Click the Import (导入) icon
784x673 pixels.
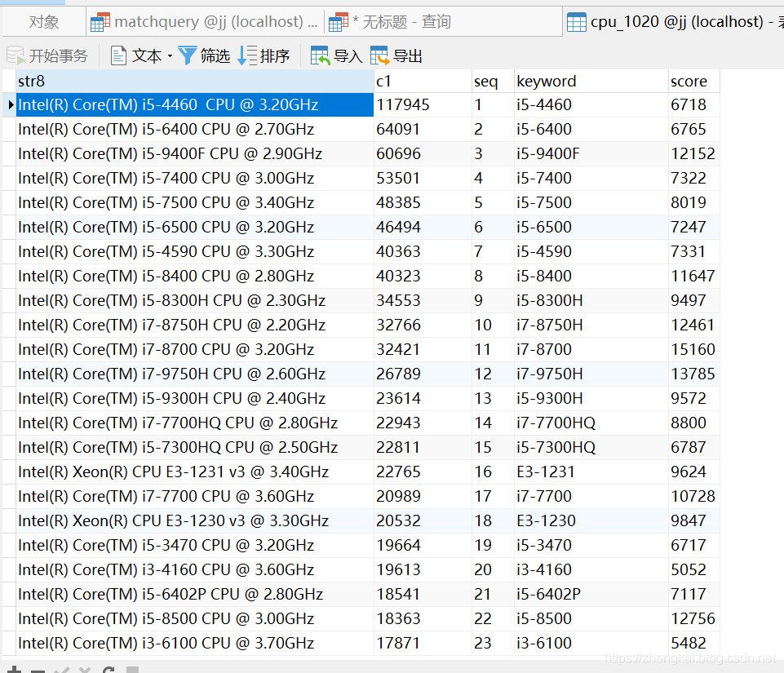click(320, 55)
